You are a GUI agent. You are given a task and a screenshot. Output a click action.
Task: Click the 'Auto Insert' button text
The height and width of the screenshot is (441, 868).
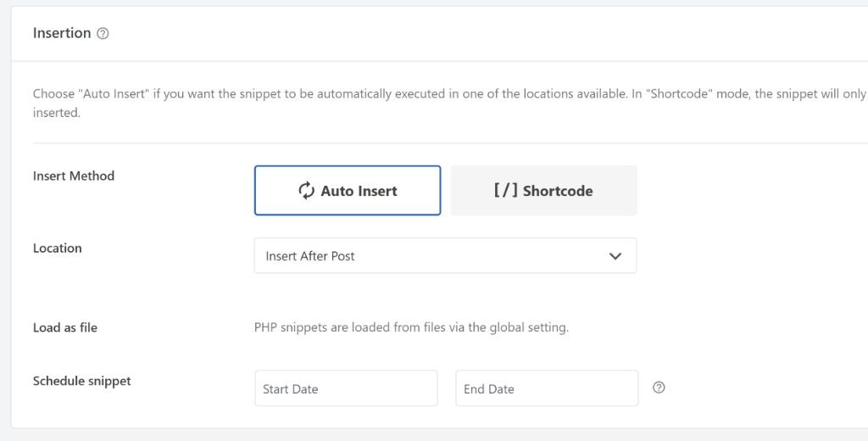tap(359, 191)
